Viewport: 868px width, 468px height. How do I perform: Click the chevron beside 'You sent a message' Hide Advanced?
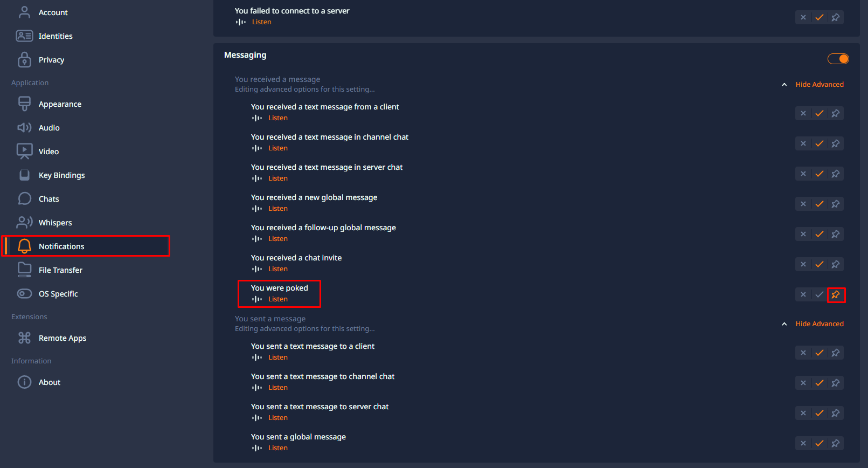(x=784, y=324)
